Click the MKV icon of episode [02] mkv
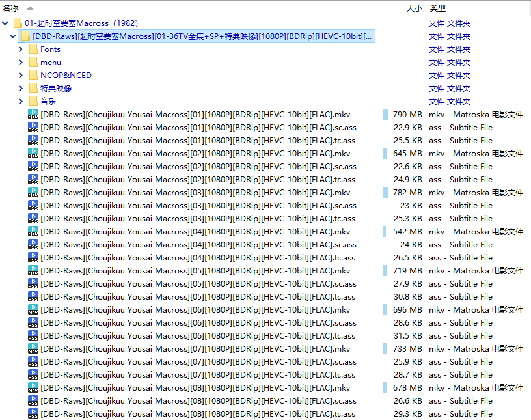 [33, 153]
